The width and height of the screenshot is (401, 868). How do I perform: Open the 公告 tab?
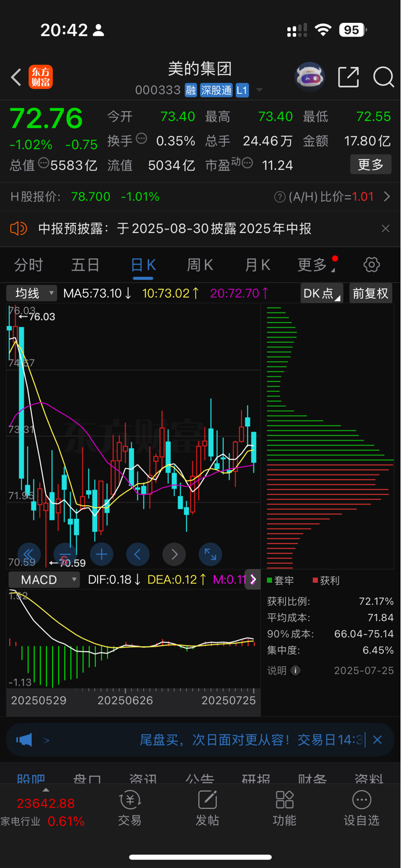200,779
